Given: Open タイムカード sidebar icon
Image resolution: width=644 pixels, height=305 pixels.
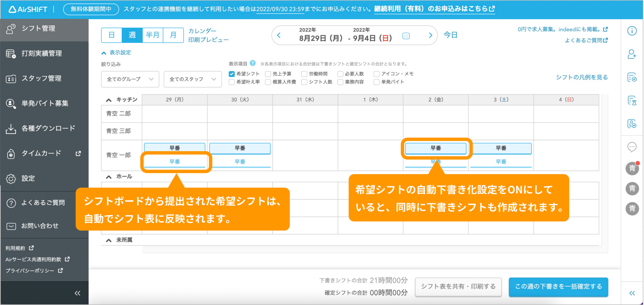Looking at the screenshot, I should point(11,154).
